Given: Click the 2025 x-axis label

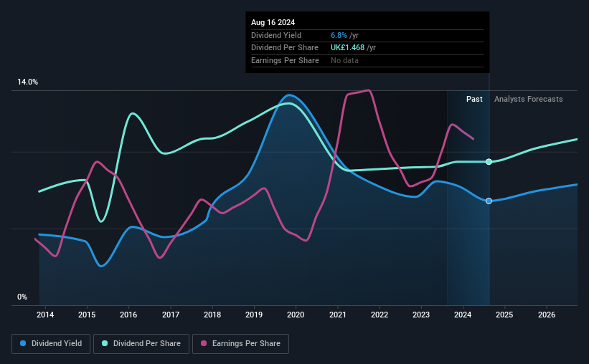Looking at the screenshot, I should point(504,315).
